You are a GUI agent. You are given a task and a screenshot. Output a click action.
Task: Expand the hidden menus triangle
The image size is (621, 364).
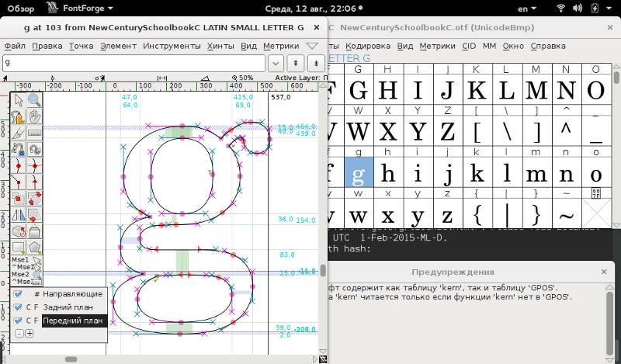[313, 46]
